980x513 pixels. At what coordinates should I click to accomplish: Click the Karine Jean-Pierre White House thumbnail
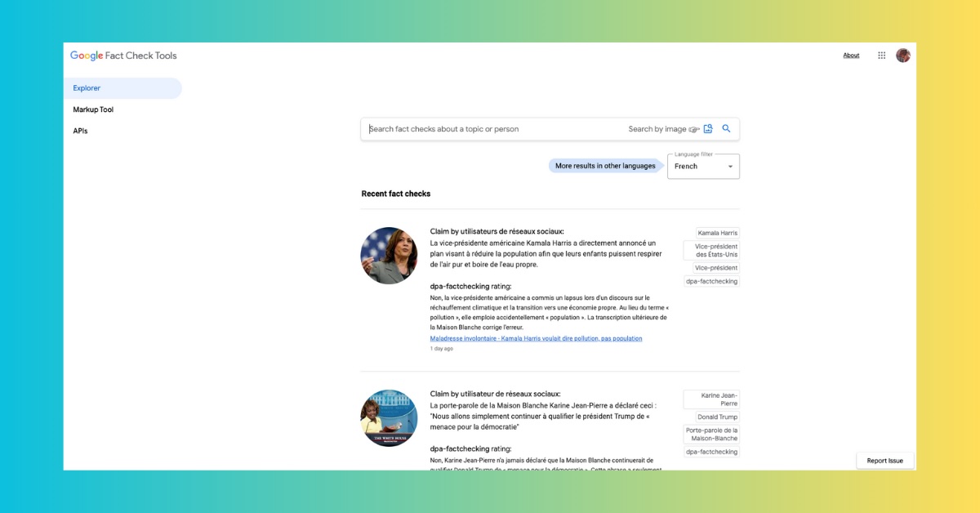pos(389,418)
